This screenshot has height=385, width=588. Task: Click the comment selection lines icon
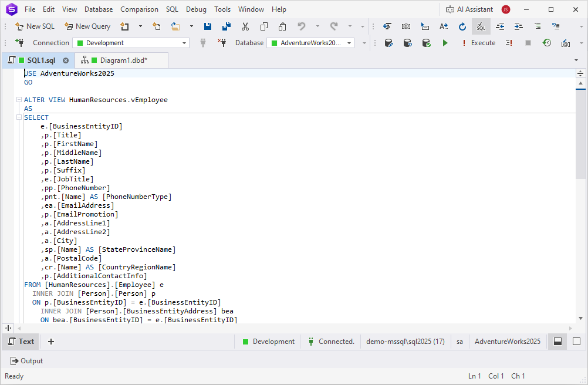[538, 26]
